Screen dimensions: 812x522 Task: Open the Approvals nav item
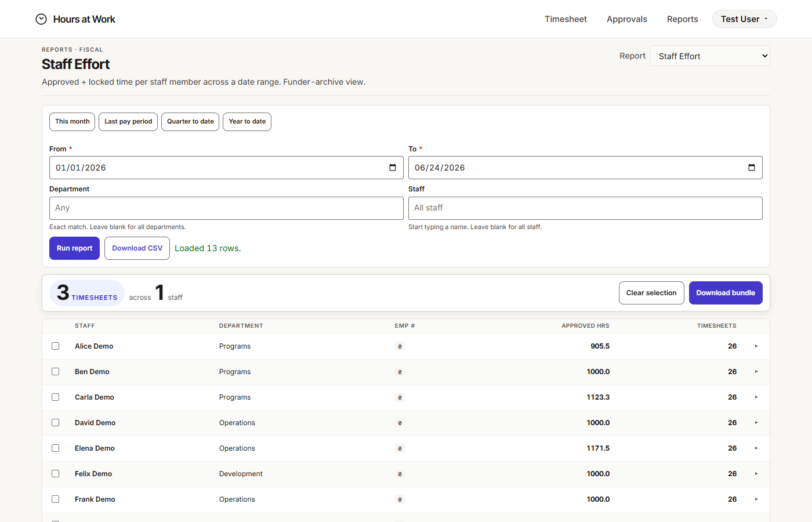[627, 19]
